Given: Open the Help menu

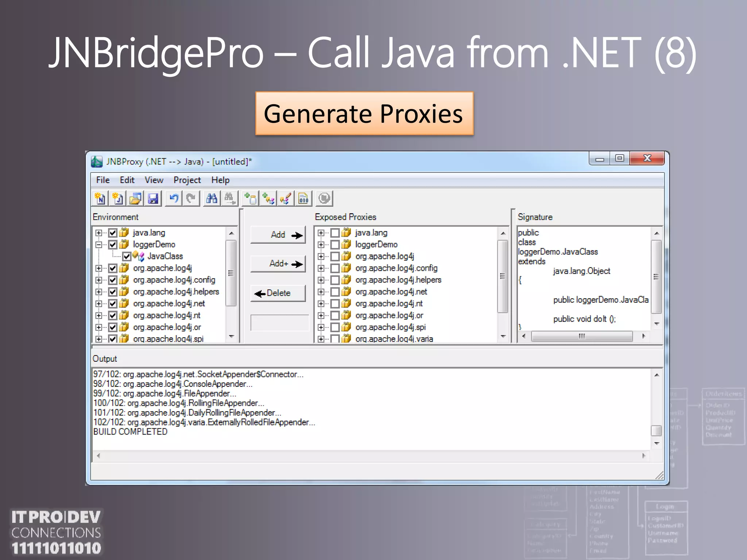Looking at the screenshot, I should pyautogui.click(x=220, y=180).
